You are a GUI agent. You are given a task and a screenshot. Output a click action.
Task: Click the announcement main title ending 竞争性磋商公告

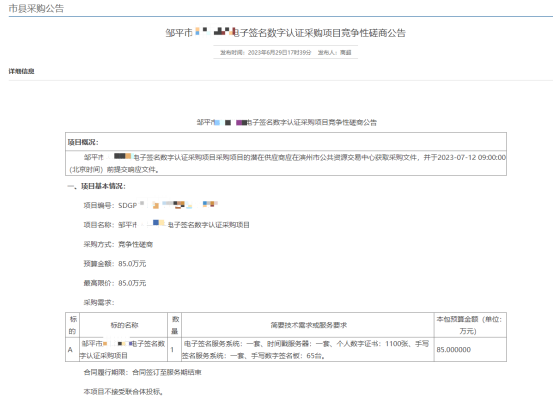(x=286, y=33)
